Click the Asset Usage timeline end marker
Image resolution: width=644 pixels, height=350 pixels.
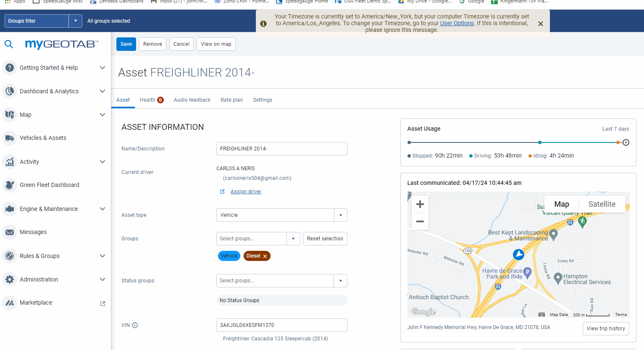coord(626,142)
